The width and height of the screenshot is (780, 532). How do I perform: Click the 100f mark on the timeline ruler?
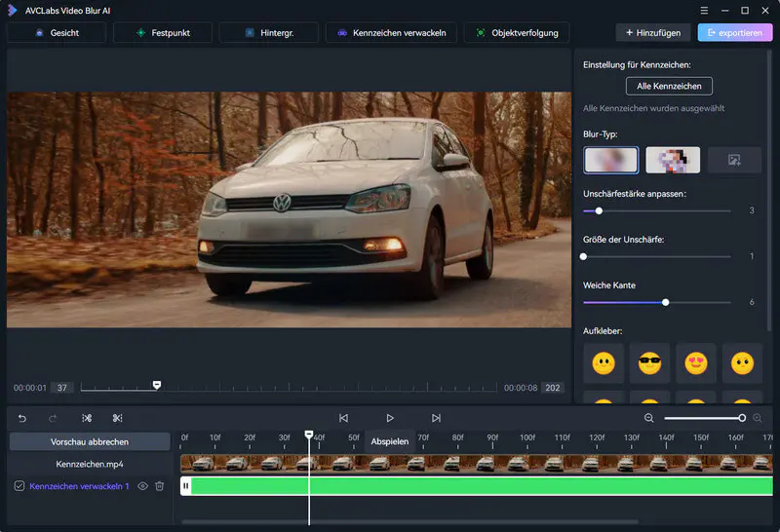click(527, 437)
